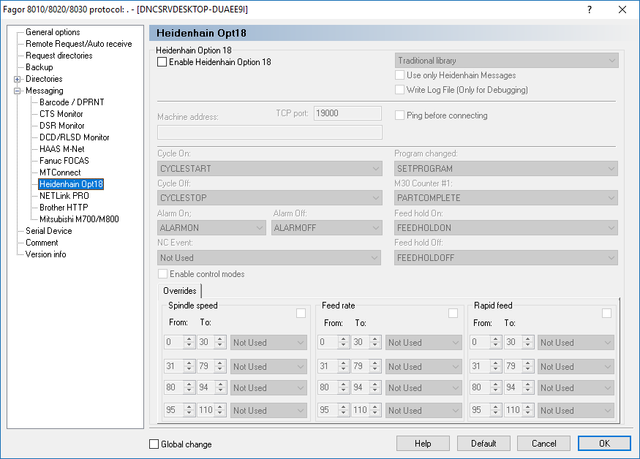
Task: Open Feed rate 80-94 Not Used dropdown
Action: [x=423, y=388]
